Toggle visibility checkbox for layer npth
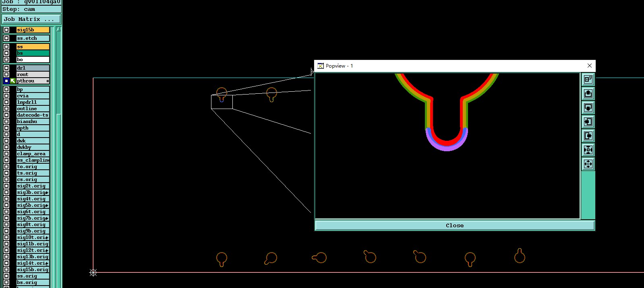Viewport: 644px width, 288px height. point(6,128)
